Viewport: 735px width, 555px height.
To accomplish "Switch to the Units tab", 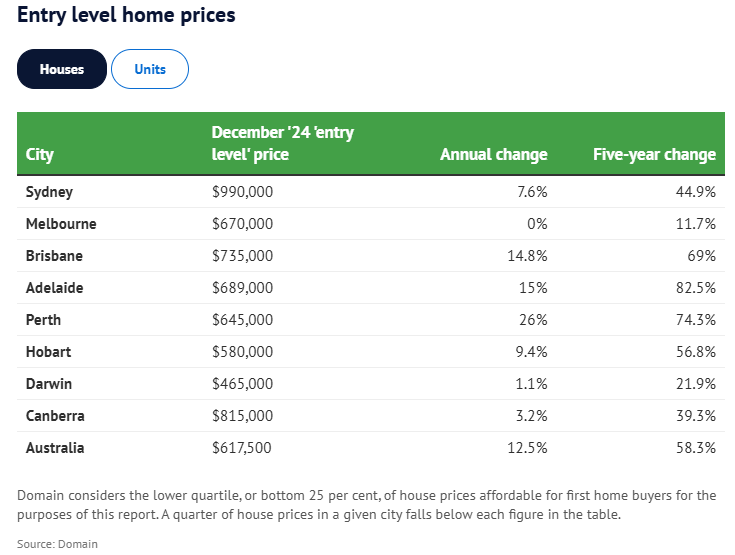I will point(150,70).
